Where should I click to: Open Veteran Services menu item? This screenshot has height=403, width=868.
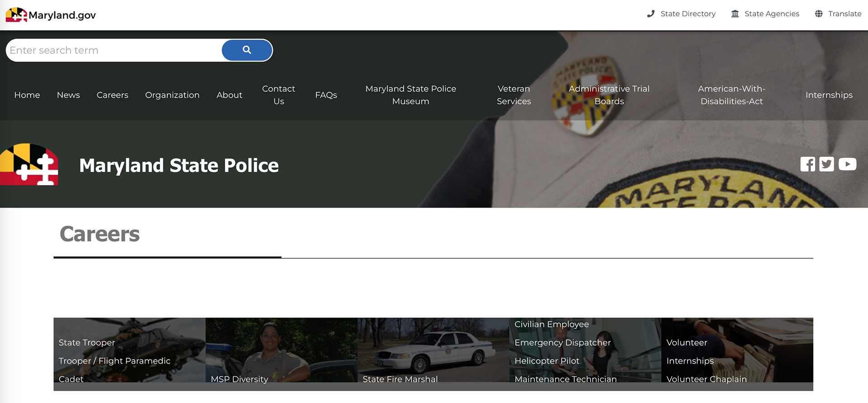click(514, 95)
